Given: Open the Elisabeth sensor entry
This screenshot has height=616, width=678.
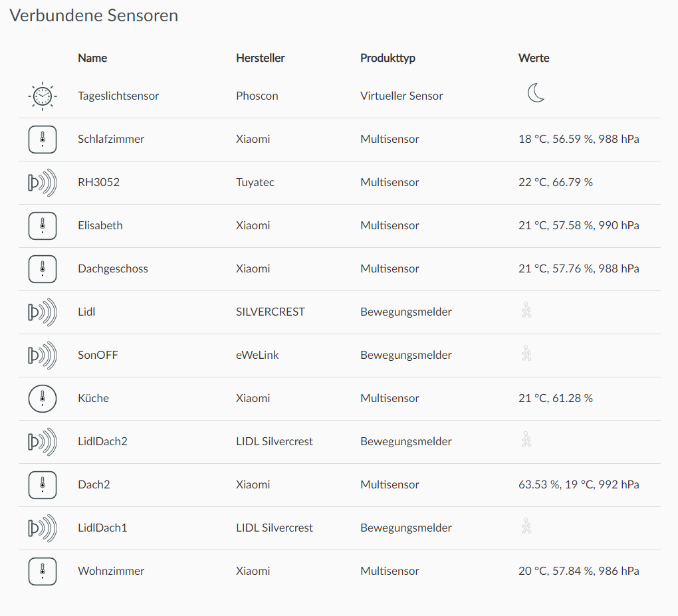Looking at the screenshot, I should tap(100, 225).
